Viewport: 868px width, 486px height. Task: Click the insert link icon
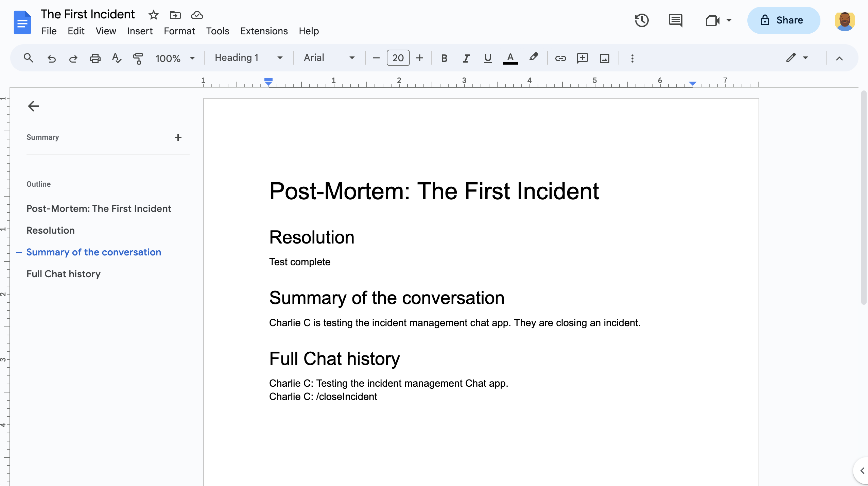(560, 58)
